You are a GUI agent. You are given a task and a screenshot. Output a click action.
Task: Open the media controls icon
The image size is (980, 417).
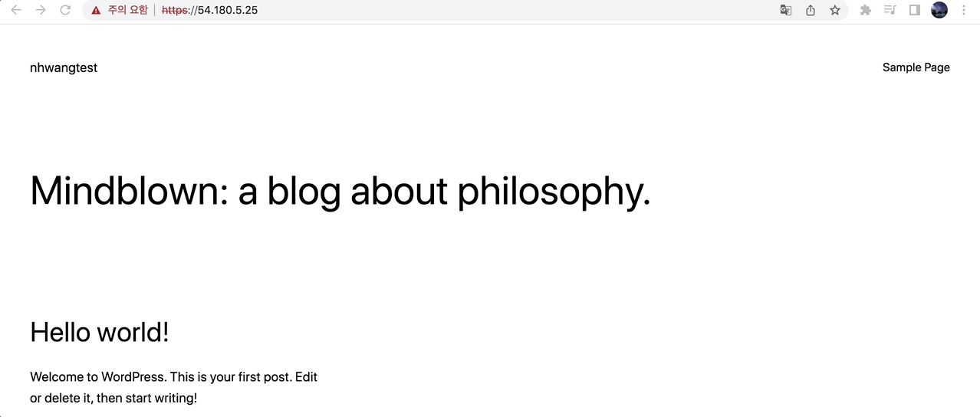[890, 10]
